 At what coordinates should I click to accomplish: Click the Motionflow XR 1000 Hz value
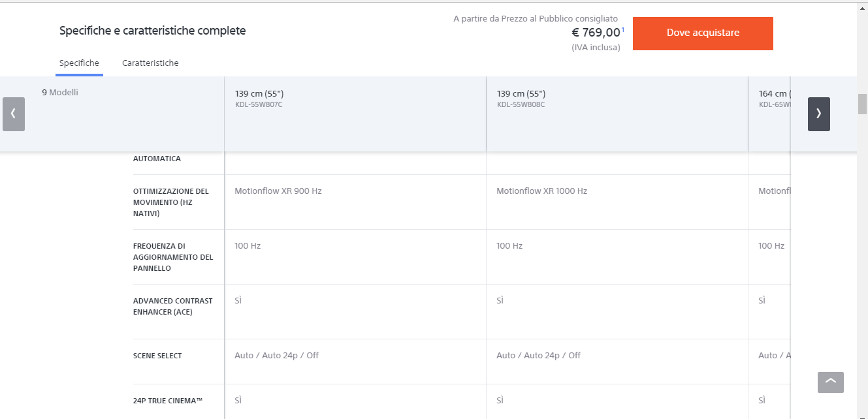click(x=541, y=191)
